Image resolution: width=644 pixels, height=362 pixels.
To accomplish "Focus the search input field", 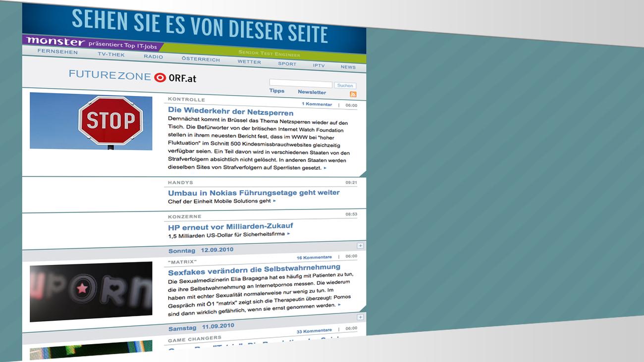I will coord(301,84).
